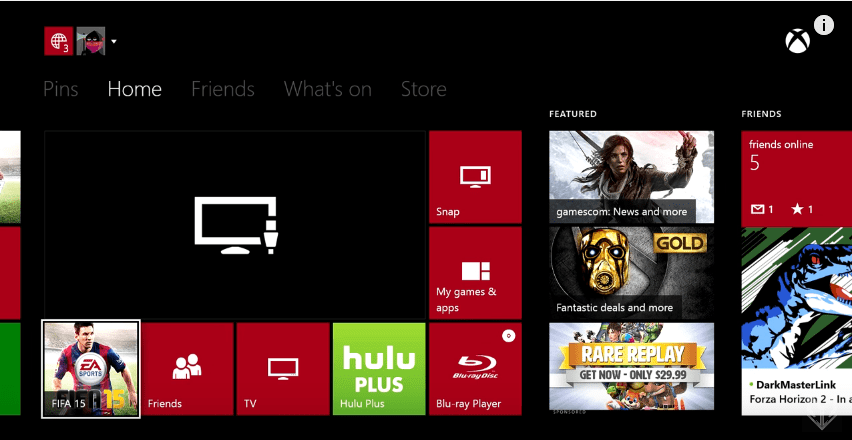Screen dimensions: 852x440
Task: Open the red Friends app tile
Action: 187,369
